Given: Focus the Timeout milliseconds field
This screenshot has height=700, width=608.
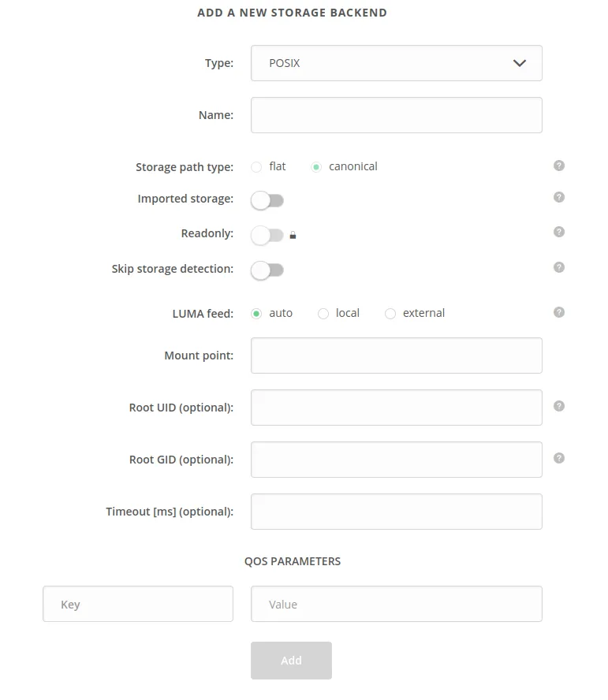Looking at the screenshot, I should (396, 512).
